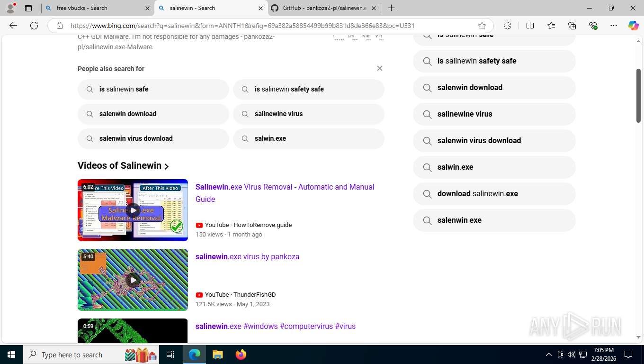Open File Explorer from taskbar
Screen dimensions: 644x364
coord(217,355)
